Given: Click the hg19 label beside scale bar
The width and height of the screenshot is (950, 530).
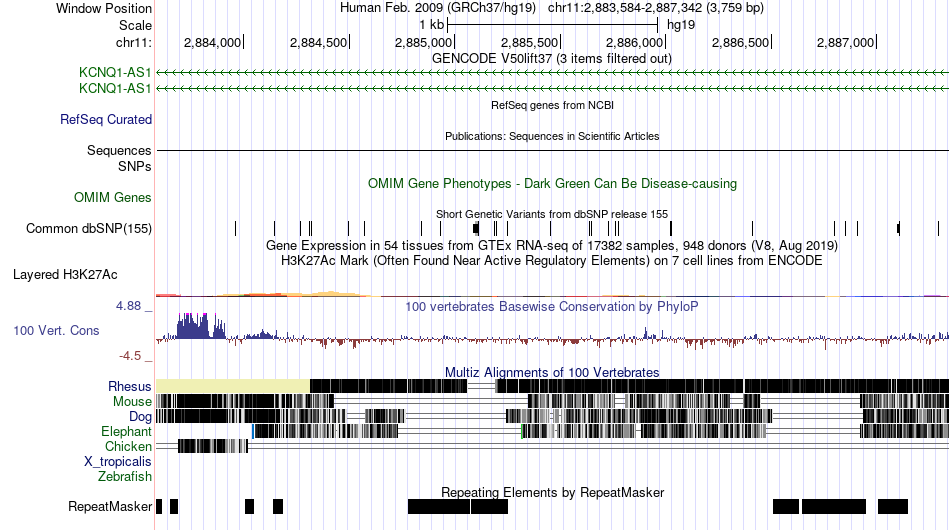Looking at the screenshot, I should click(681, 25).
